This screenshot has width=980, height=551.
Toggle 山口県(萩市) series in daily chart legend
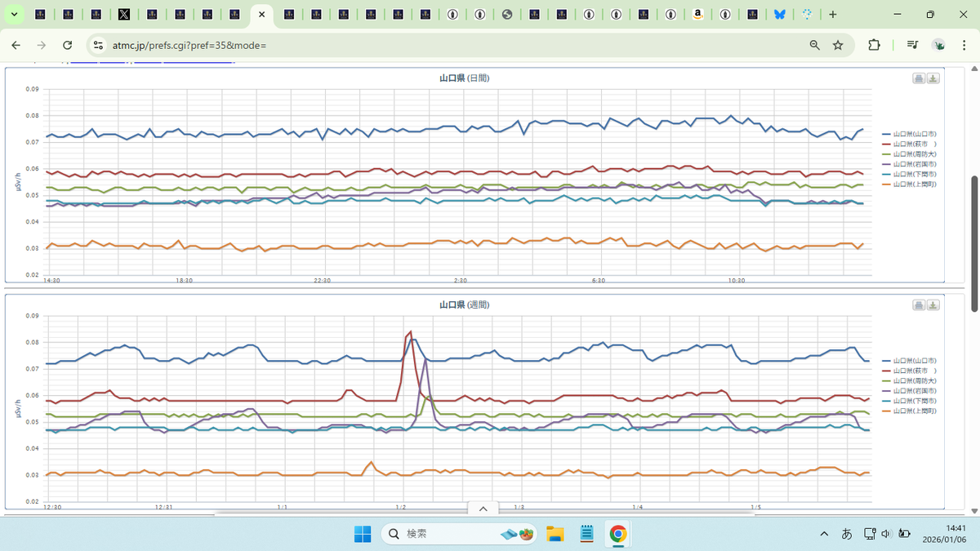point(909,144)
